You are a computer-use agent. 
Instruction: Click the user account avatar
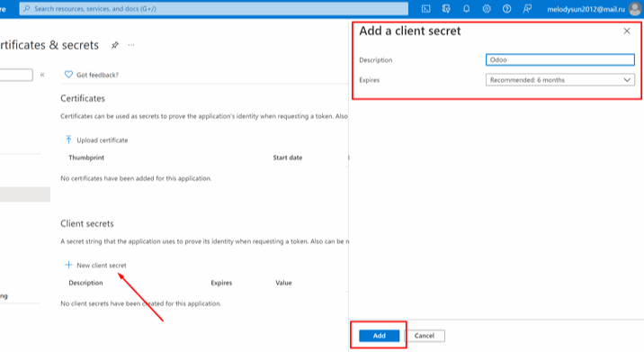[635, 9]
